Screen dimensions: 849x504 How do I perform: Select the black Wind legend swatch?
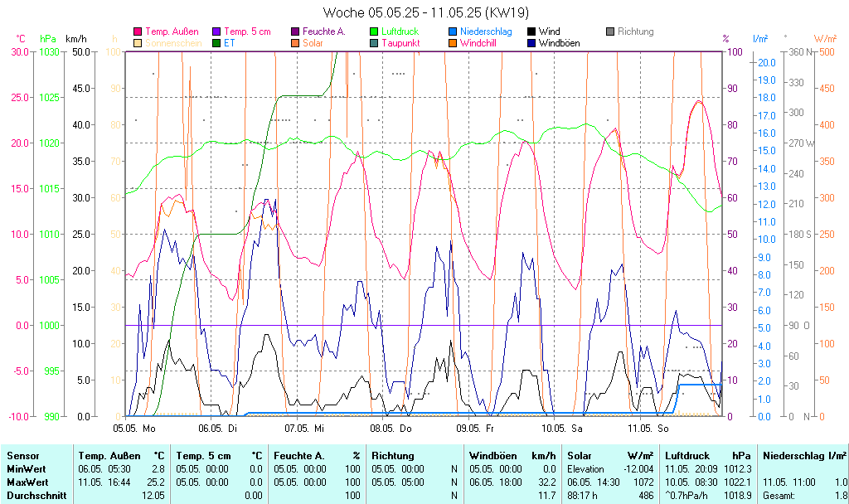(x=531, y=31)
